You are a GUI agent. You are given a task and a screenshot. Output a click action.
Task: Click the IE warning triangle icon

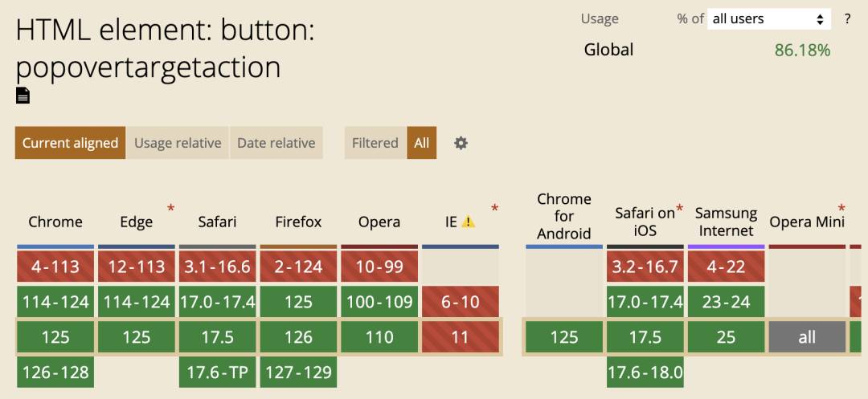coord(469,222)
